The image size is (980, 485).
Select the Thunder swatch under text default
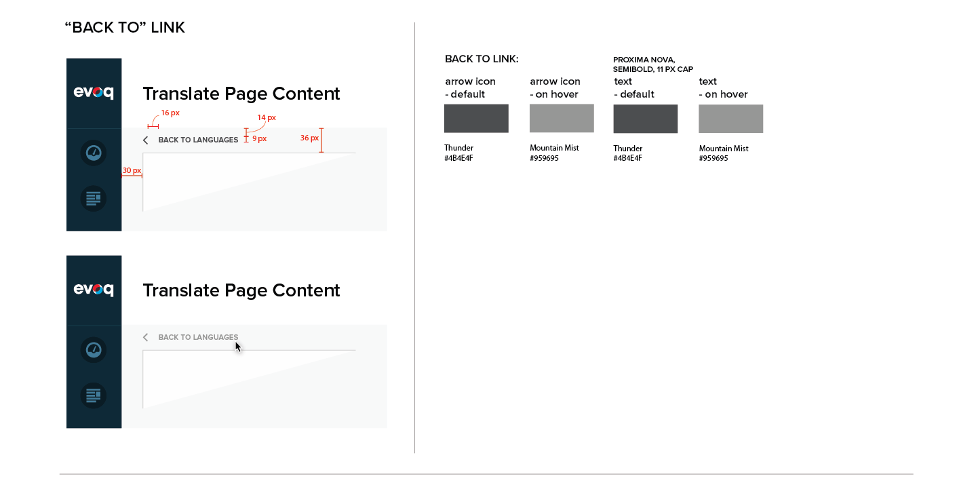click(x=645, y=119)
